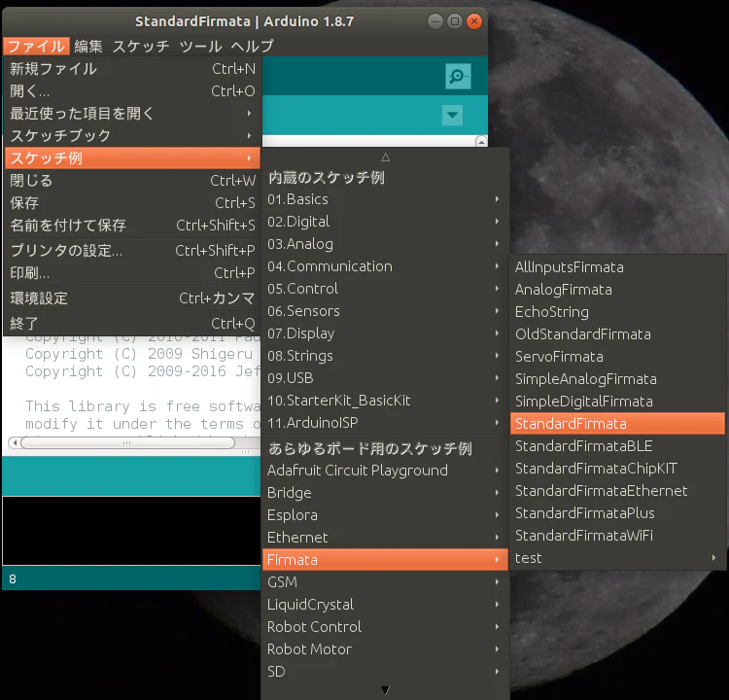The height and width of the screenshot is (700, 729).
Task: Select 新規ファイル menu entry
Action: coord(132,69)
